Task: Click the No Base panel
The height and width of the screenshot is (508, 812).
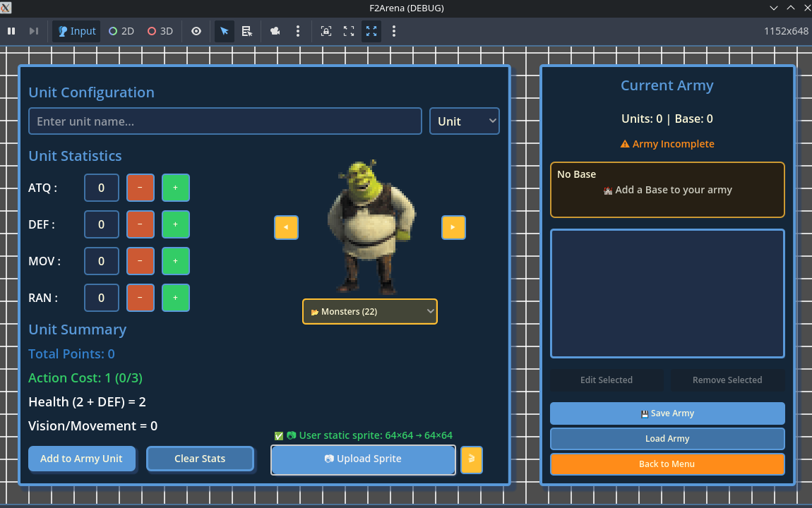Action: pyautogui.click(x=667, y=190)
